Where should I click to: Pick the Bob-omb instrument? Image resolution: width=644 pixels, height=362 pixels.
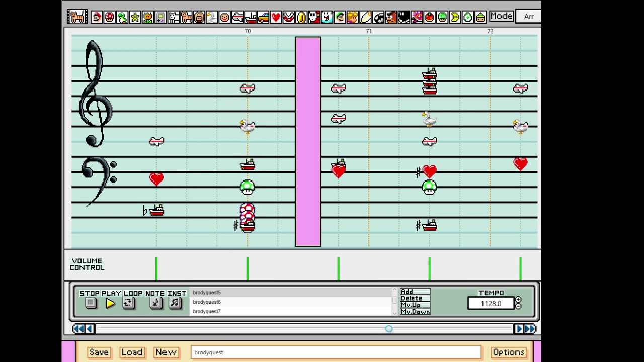(x=404, y=17)
